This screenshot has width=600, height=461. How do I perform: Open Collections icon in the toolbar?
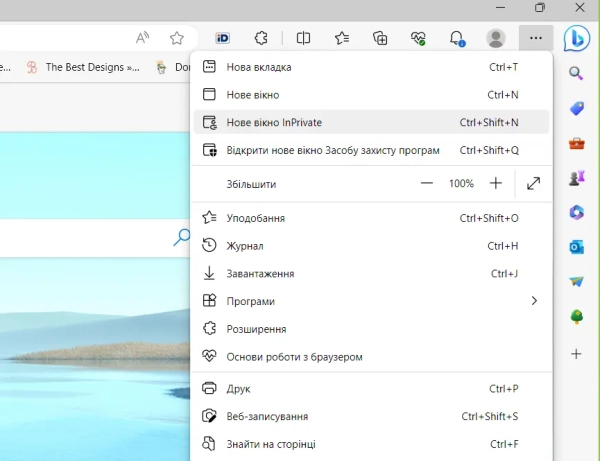tap(380, 38)
